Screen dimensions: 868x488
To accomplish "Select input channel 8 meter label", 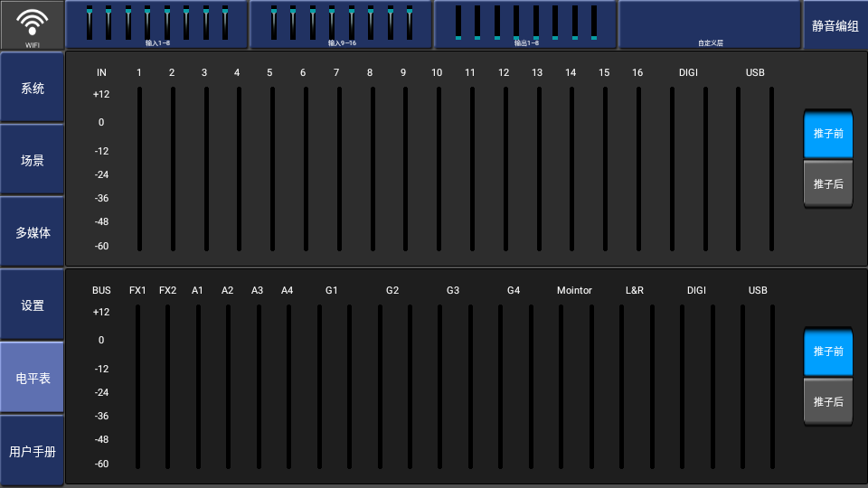I will (x=370, y=72).
